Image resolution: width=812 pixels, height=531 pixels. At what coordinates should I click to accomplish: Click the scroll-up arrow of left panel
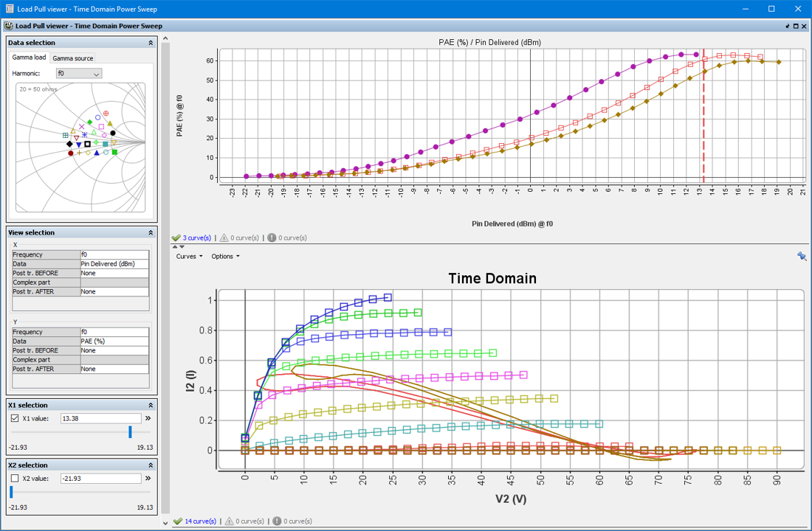click(x=165, y=38)
